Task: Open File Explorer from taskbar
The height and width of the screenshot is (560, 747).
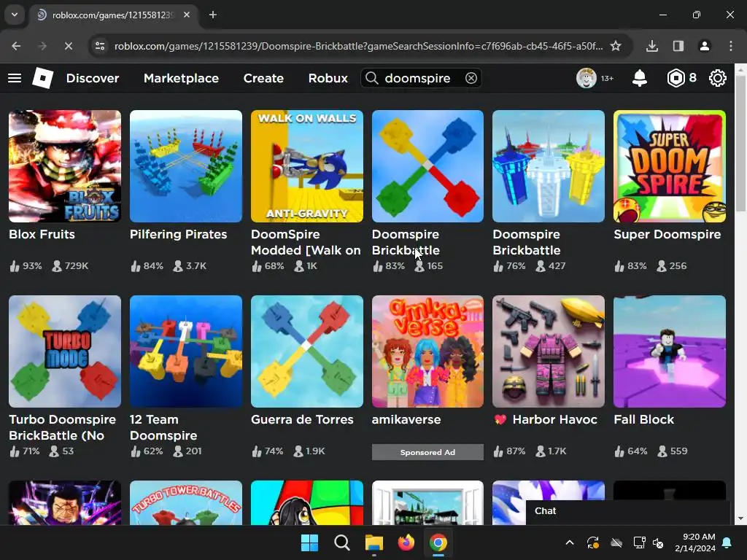Action: pos(374,542)
